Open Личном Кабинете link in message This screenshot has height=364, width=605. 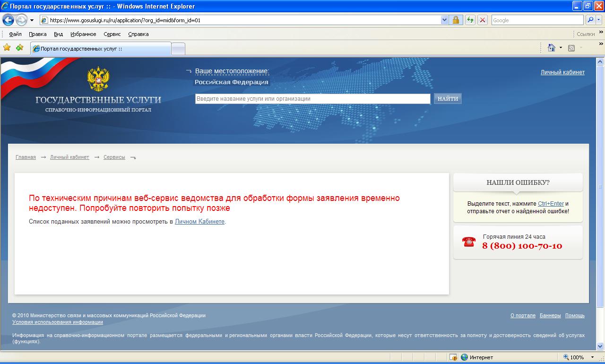coord(199,221)
